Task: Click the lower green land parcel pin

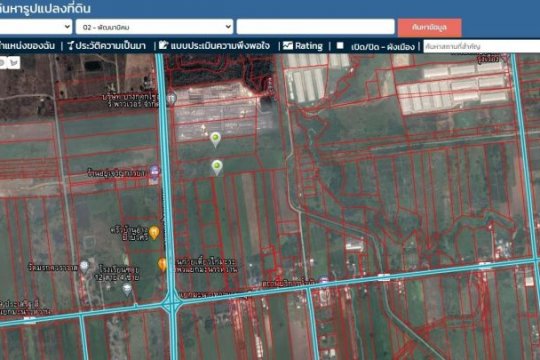Action: [x=217, y=167]
